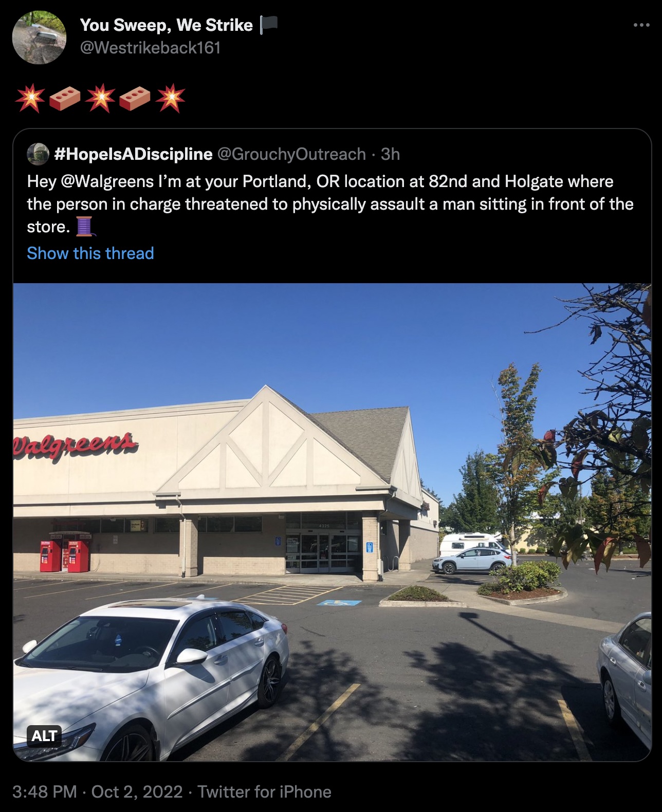Click the 3:48 PM · Oct 2, 2022 timestamp
This screenshot has height=812, width=662.
(x=98, y=792)
